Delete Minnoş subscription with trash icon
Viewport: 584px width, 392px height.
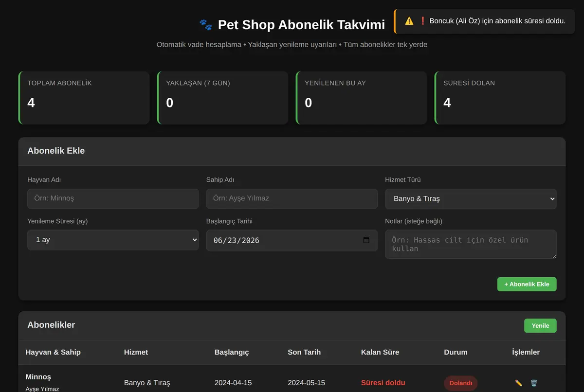(534, 383)
